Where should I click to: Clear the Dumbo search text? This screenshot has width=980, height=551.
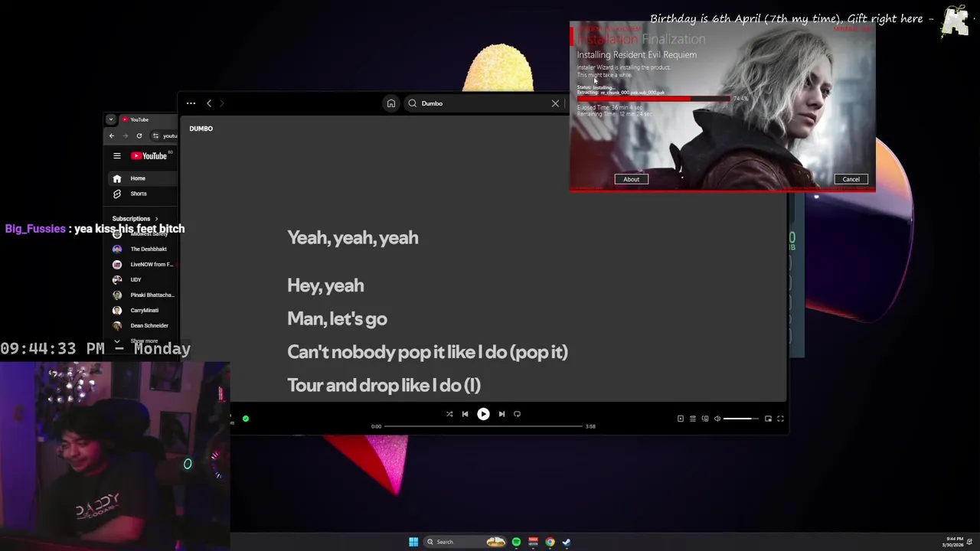pyautogui.click(x=555, y=103)
